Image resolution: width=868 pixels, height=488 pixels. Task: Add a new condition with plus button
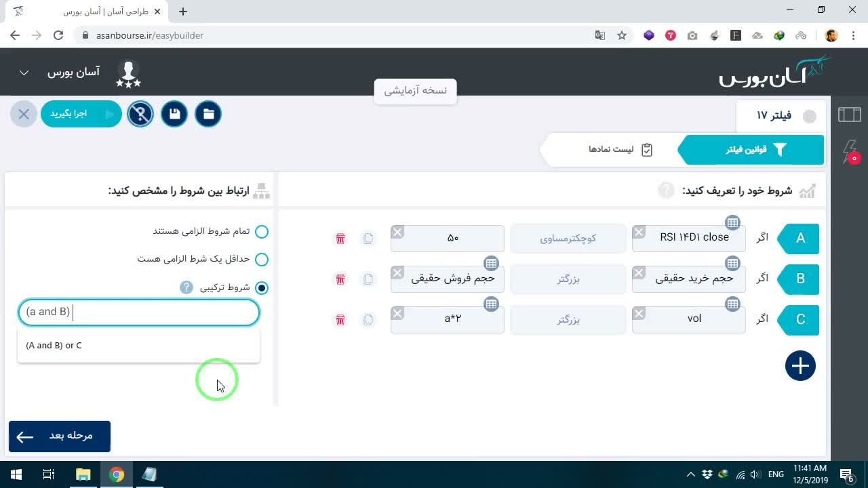[x=800, y=366]
